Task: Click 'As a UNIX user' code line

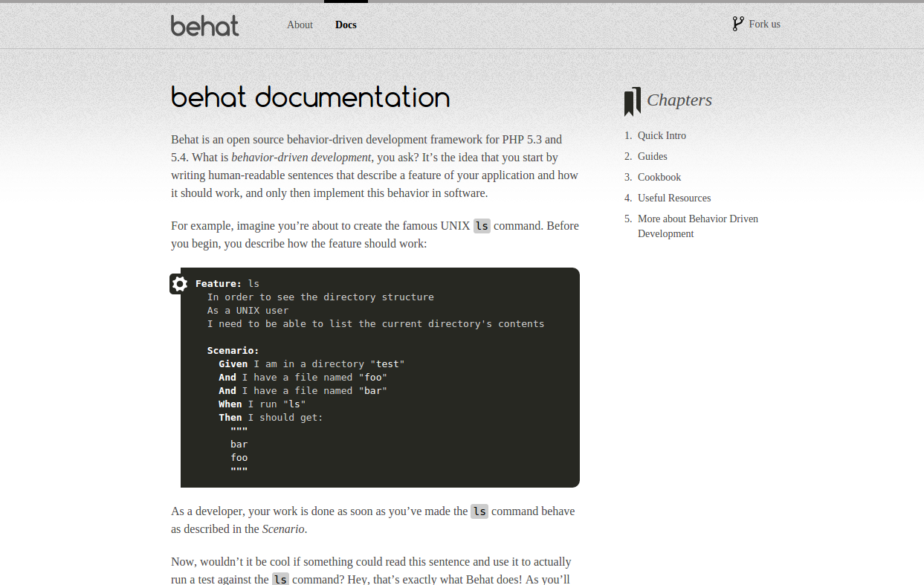Action: tap(248, 310)
